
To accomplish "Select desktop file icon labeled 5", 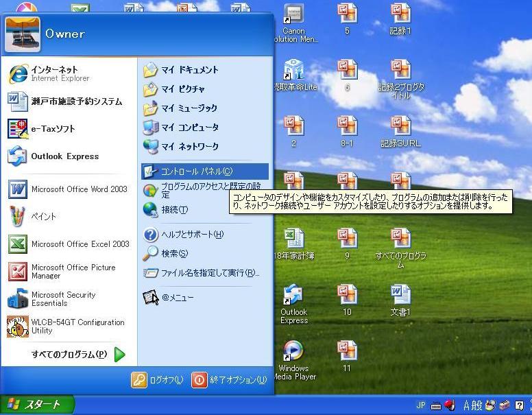I will tap(347, 19).
